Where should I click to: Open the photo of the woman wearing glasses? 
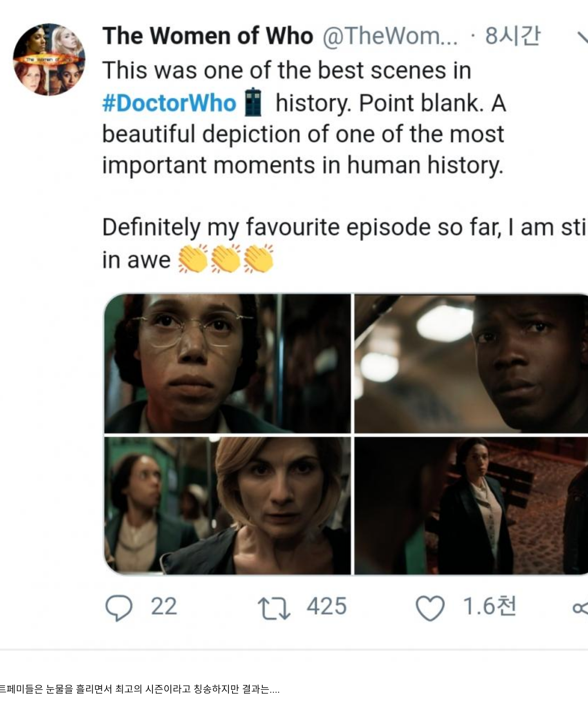pos(227,364)
